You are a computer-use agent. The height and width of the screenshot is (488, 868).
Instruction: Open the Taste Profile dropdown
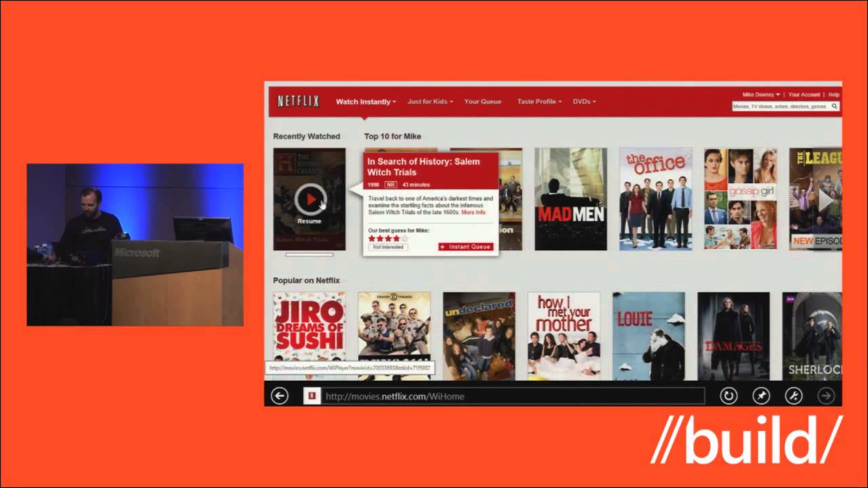pos(540,102)
